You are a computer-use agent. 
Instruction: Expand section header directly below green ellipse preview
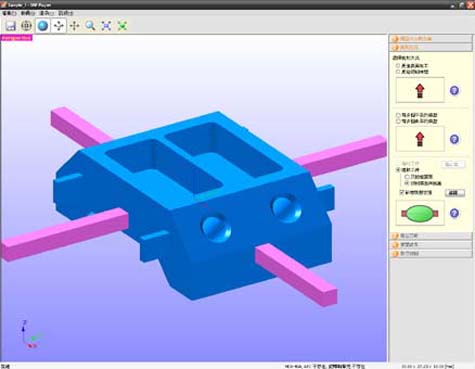(x=431, y=236)
